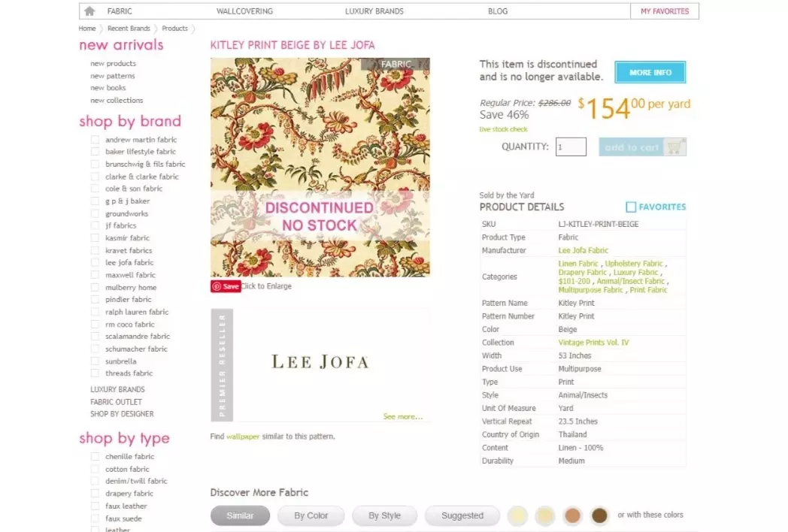Click the More Info button
The height and width of the screenshot is (532, 788).
click(650, 72)
